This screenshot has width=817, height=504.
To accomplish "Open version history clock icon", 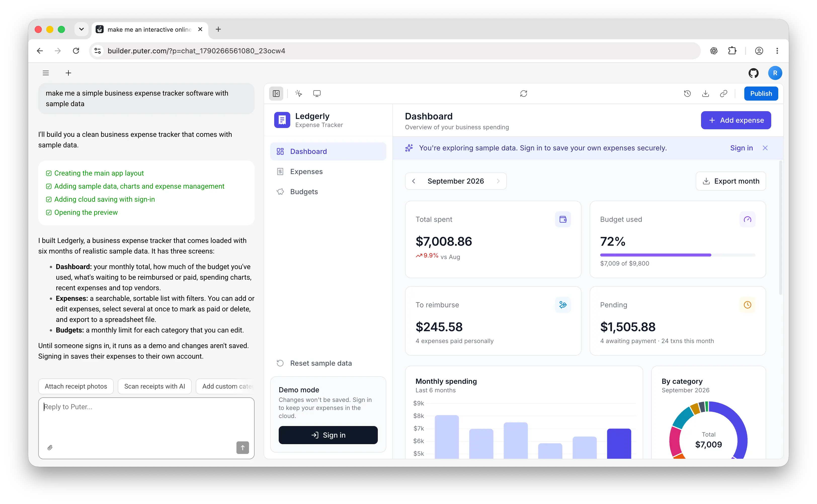I will pyautogui.click(x=687, y=94).
